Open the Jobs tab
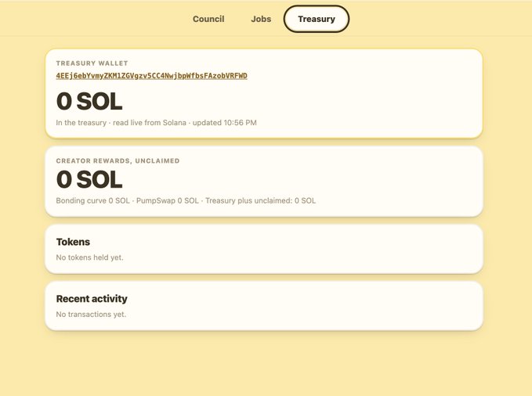The image size is (532, 396). point(261,19)
